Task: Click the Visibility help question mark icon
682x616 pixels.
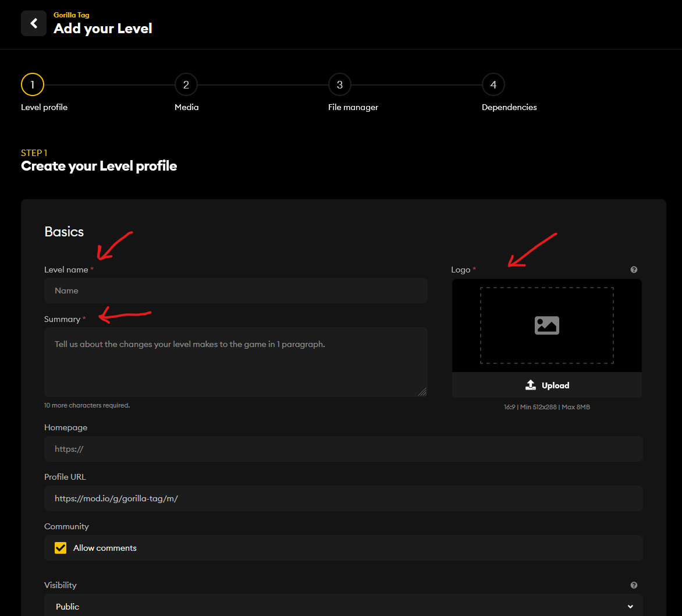Action: [x=634, y=585]
